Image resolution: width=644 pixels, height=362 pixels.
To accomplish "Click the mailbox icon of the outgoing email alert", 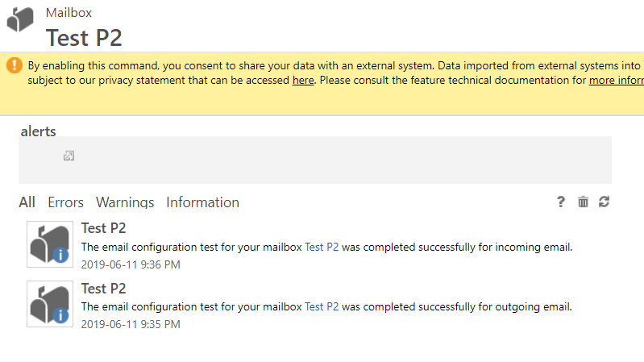I will (x=50, y=304).
